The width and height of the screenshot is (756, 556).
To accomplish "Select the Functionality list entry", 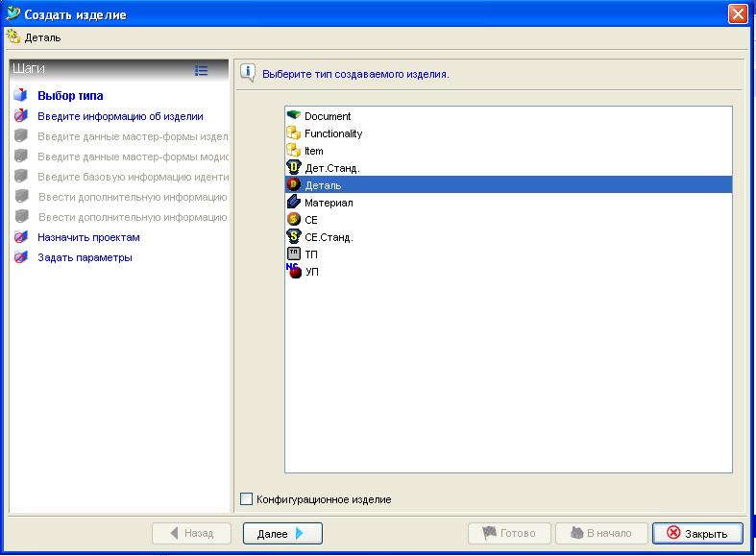I will pos(508,133).
